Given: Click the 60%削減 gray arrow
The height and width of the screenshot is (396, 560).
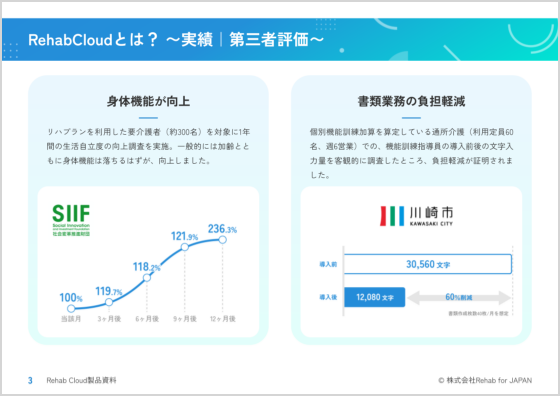Looking at the screenshot, I should pos(459,297).
